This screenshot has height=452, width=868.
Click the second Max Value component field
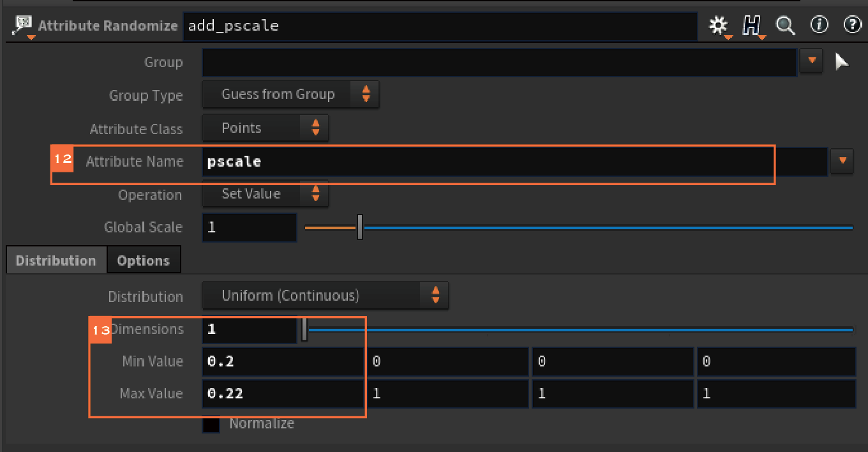click(x=448, y=394)
